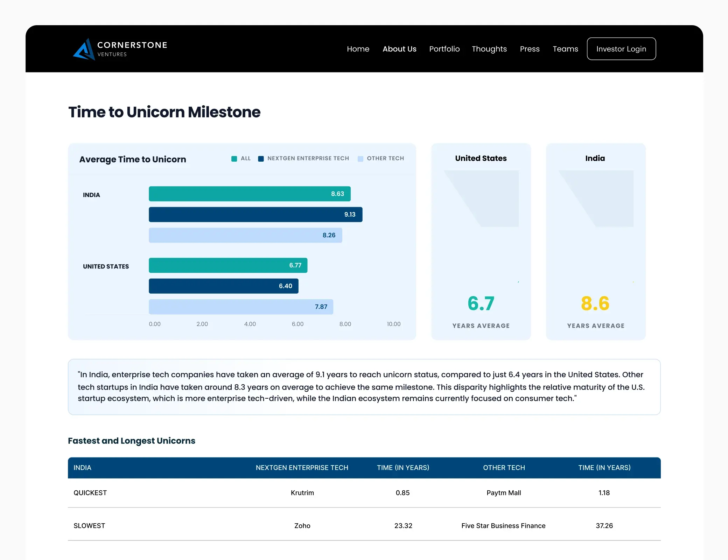Click the Time to Unicorn Milestone heading
Viewport: 728px width, 560px height.
click(164, 112)
